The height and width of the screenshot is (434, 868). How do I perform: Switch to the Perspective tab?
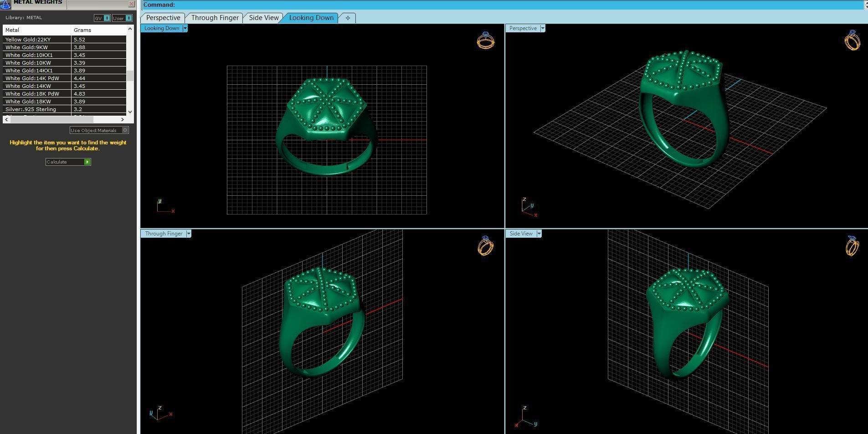click(163, 18)
